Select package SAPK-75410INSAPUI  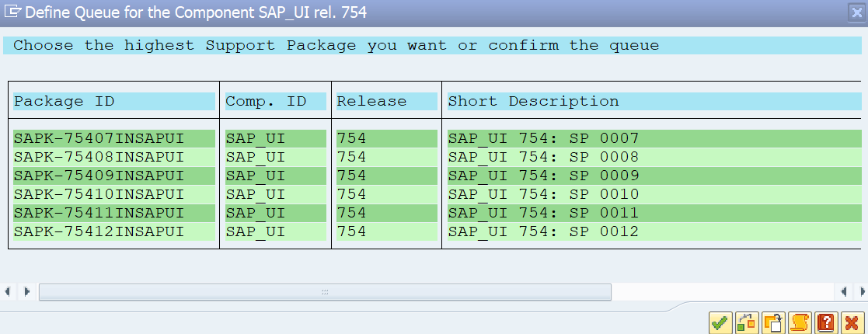pos(114,195)
